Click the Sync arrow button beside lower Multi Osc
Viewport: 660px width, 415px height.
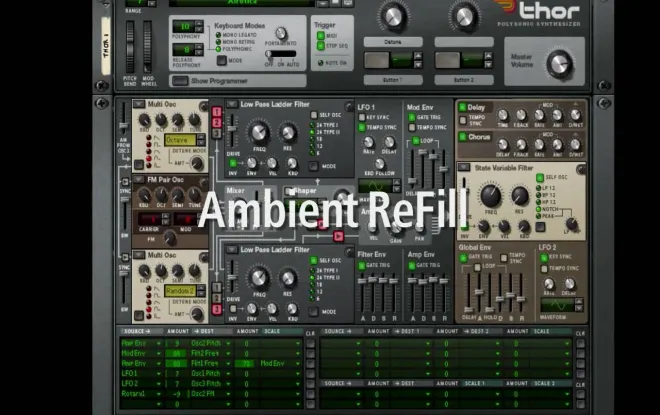125,257
